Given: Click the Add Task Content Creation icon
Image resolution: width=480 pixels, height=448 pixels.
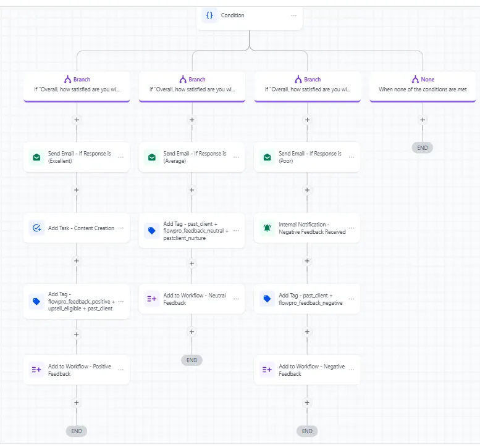Looking at the screenshot, I should click(36, 228).
